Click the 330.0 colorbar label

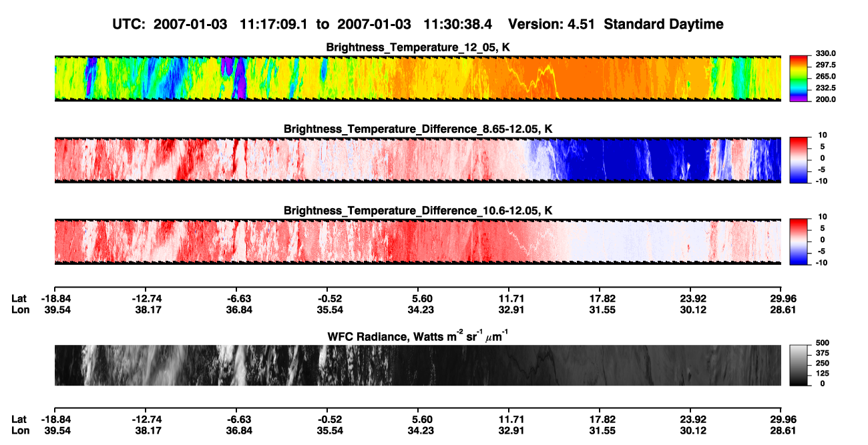(826, 53)
